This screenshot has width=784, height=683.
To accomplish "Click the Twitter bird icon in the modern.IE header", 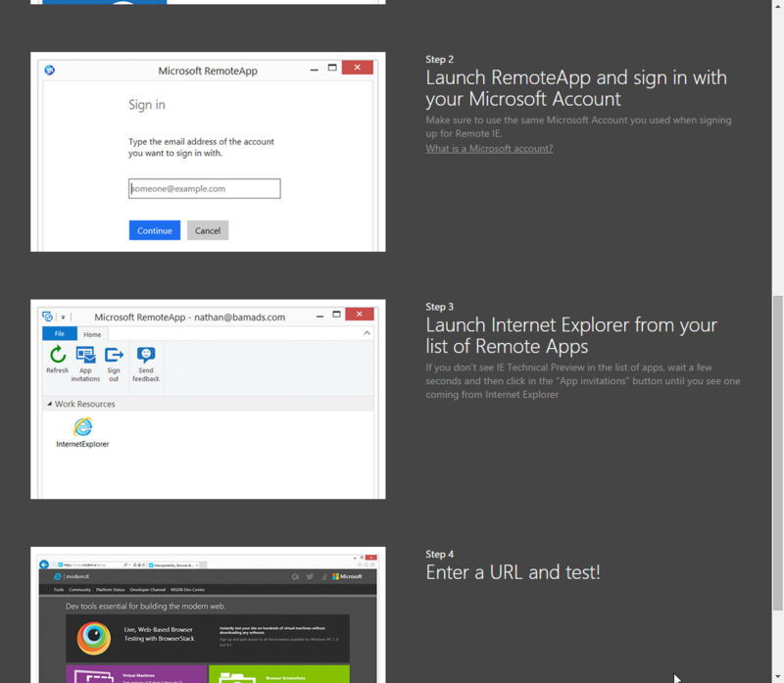I will (x=310, y=576).
